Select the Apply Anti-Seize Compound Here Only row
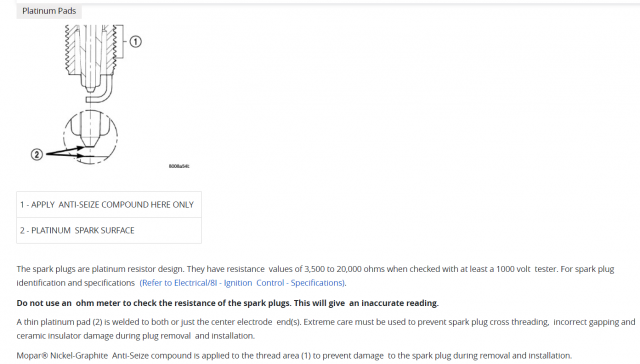 (x=109, y=204)
